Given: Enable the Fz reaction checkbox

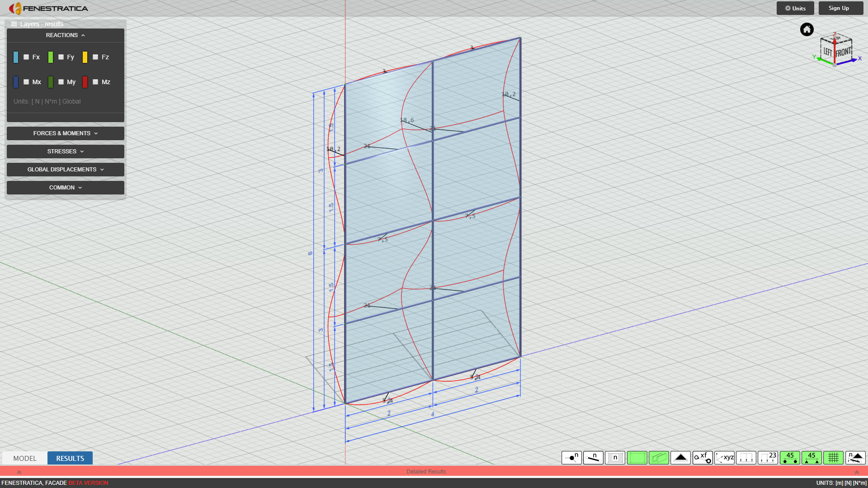Looking at the screenshot, I should (x=95, y=57).
